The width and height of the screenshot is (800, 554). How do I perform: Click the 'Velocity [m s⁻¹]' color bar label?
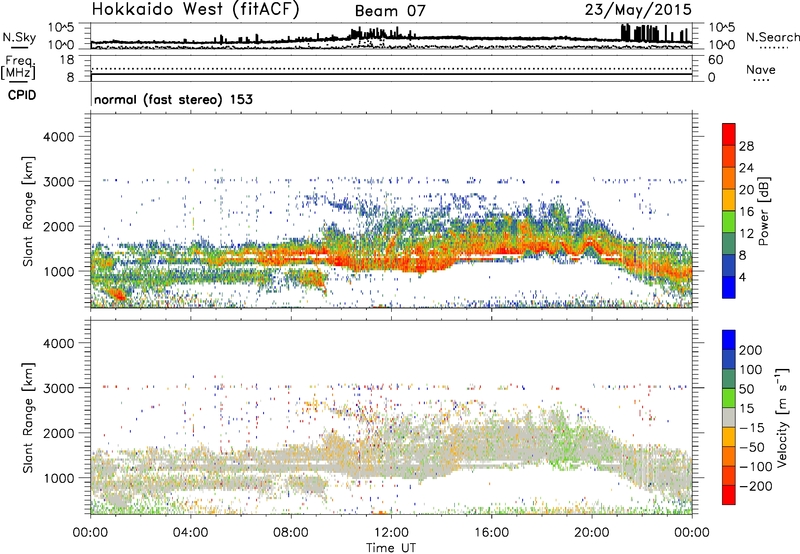pos(781,417)
